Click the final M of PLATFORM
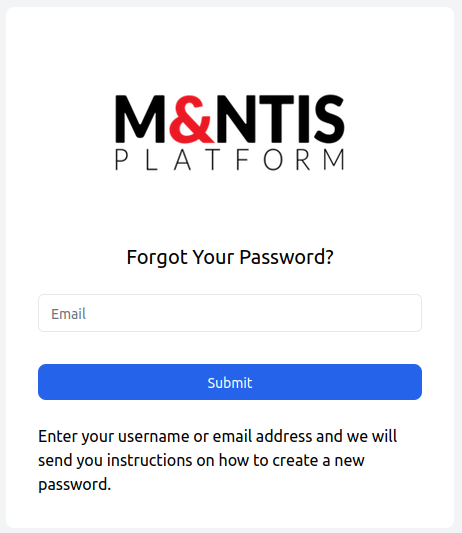The width and height of the screenshot is (462, 533). [x=334, y=159]
